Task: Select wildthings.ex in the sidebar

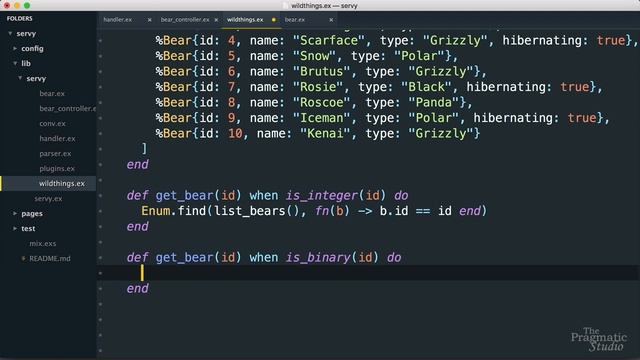Action: 62,183
